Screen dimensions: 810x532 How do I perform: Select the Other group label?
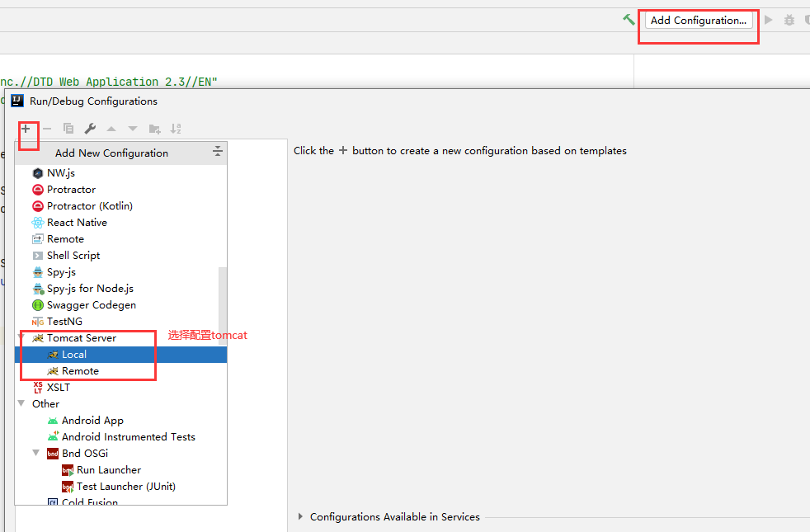tap(45, 404)
